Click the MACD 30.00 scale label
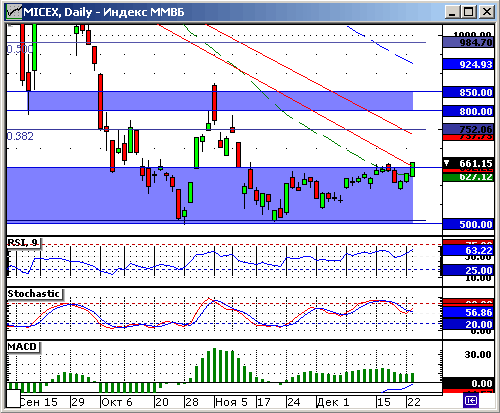Screen dimensions: 500x413 [478, 354]
